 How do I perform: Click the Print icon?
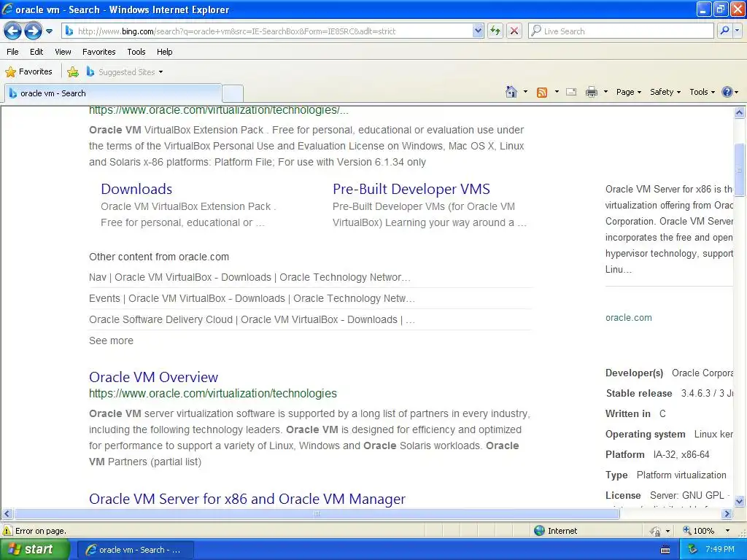point(591,92)
